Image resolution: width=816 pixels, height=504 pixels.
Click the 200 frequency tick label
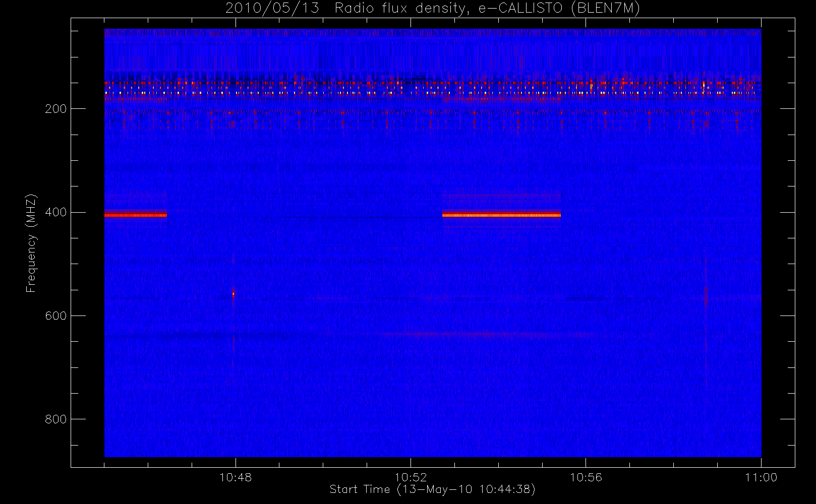[55, 109]
